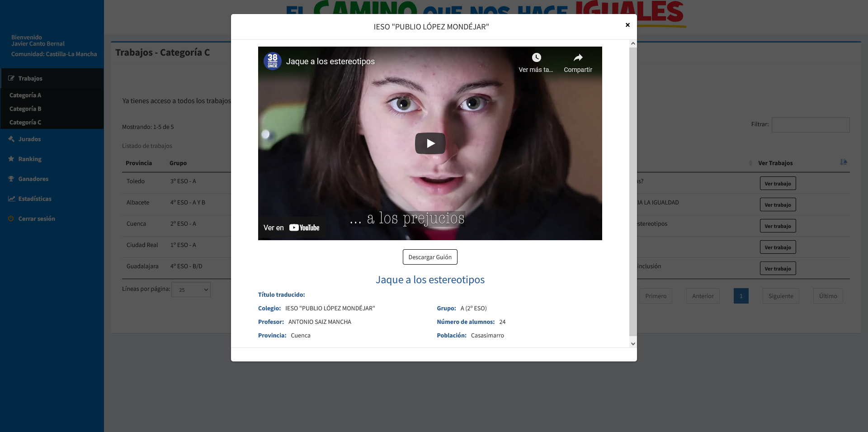The image size is (868, 432).
Task: Go to the Último page
Action: [x=828, y=296]
